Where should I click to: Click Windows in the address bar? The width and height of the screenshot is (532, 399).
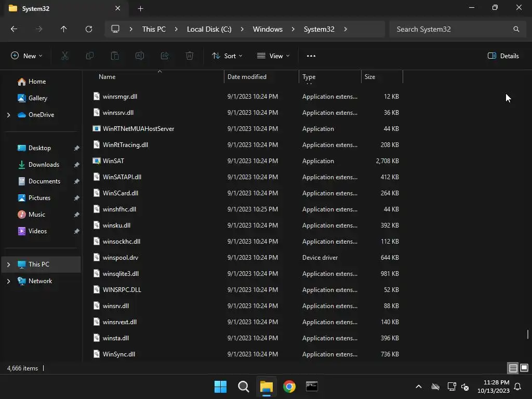click(268, 29)
